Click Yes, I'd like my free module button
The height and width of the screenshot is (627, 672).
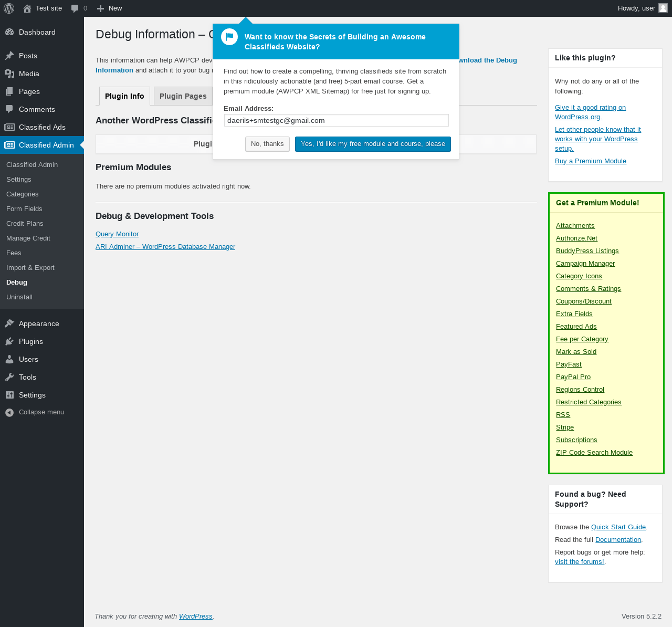tap(373, 144)
